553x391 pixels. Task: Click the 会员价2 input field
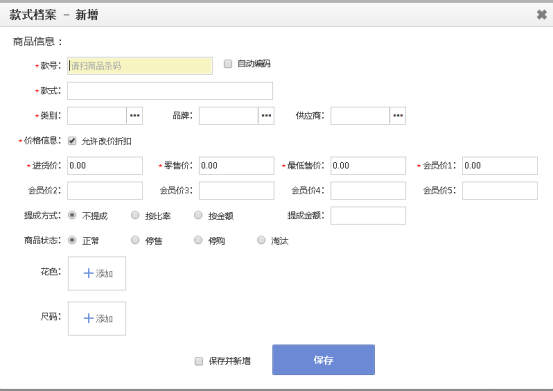[105, 191]
